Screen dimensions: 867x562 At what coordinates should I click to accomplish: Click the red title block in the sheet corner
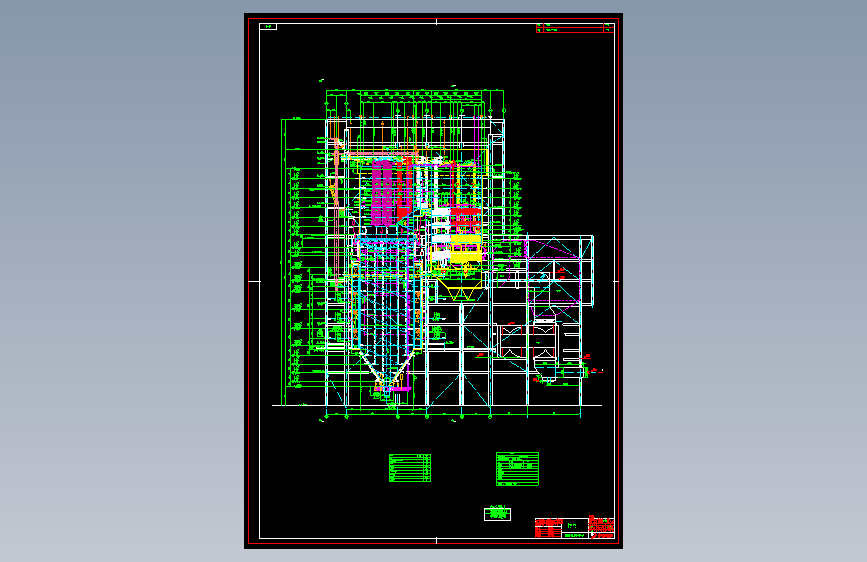tap(574, 528)
